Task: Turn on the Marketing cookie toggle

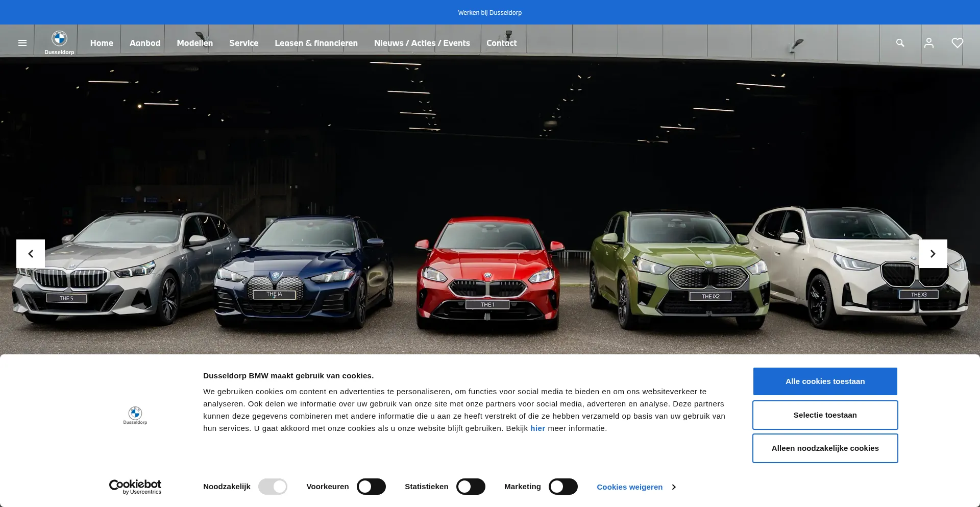Action: (563, 487)
